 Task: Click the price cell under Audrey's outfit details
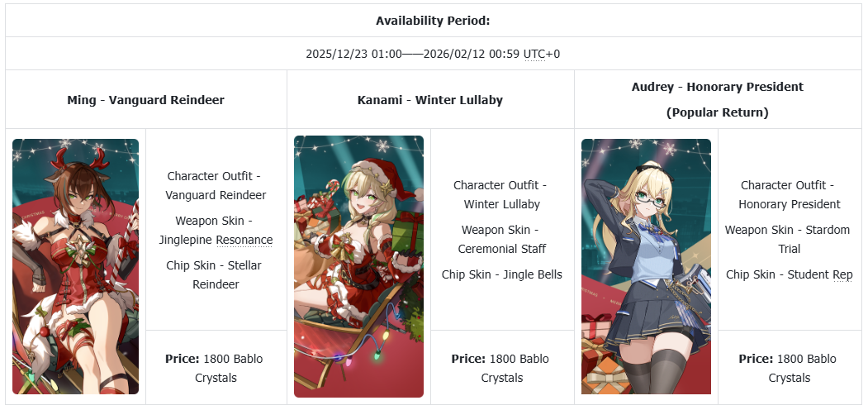(789, 368)
